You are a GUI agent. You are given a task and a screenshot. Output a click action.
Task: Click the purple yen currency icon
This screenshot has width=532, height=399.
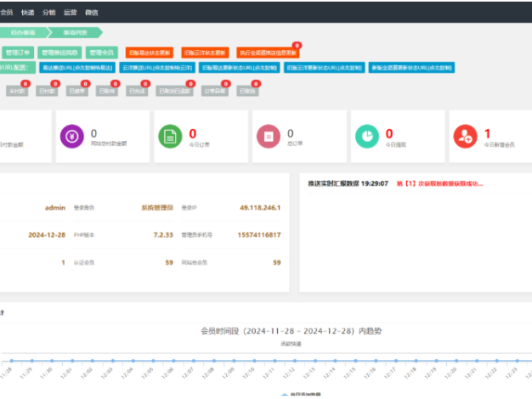tap(74, 136)
